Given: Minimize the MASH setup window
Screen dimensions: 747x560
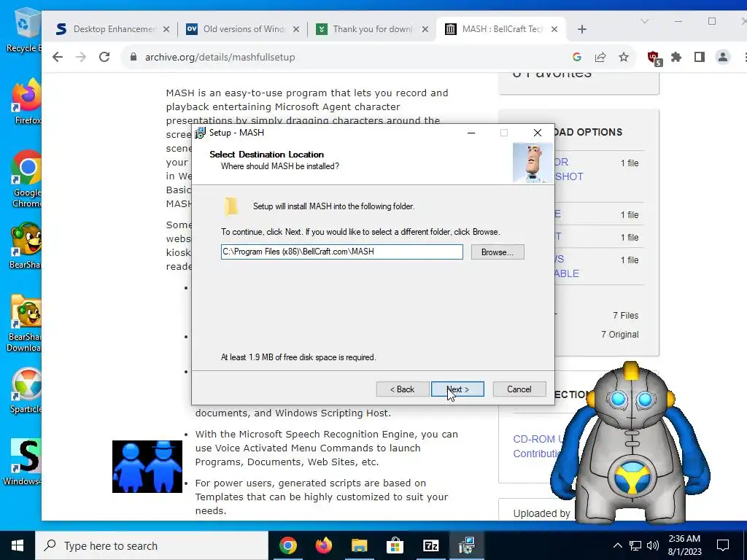Looking at the screenshot, I should coord(471,133).
